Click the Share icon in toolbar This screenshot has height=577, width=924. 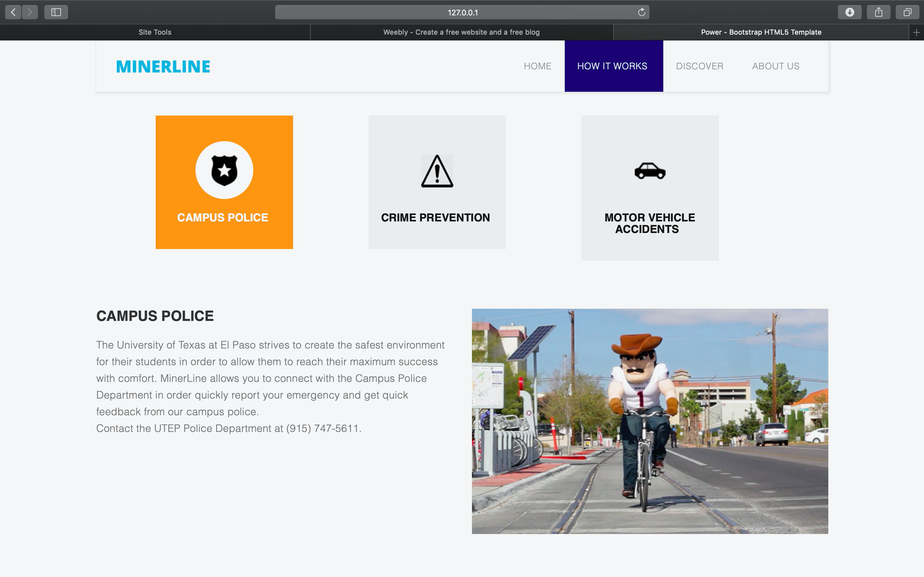(878, 12)
